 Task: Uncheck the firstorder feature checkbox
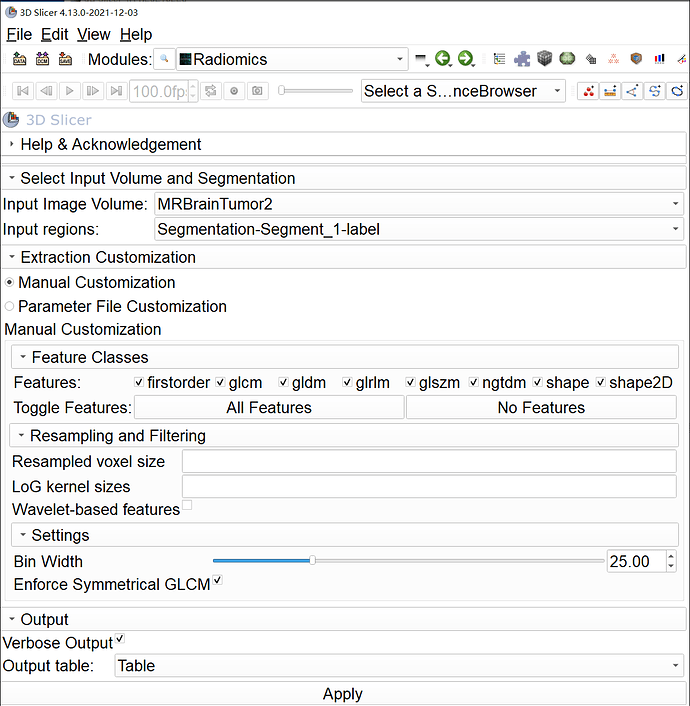click(x=140, y=382)
